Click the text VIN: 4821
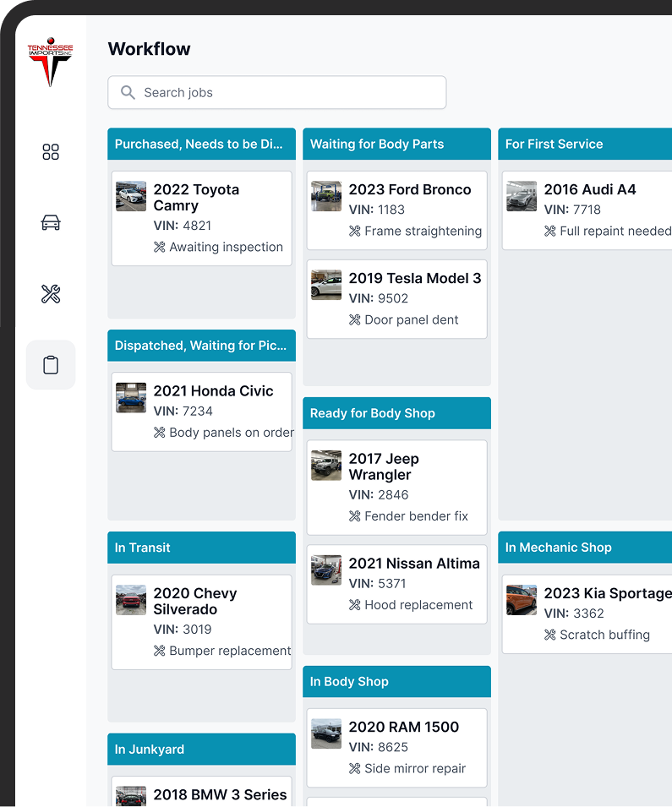This screenshot has width=672, height=807. (183, 226)
